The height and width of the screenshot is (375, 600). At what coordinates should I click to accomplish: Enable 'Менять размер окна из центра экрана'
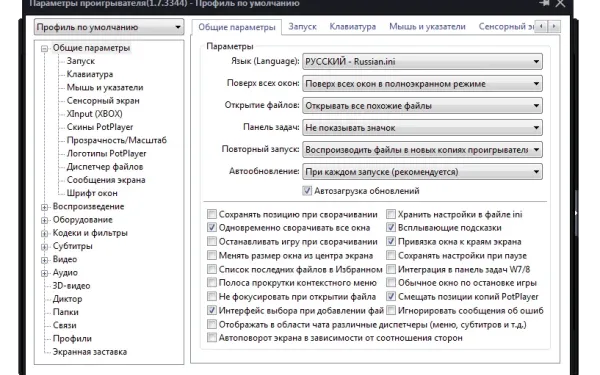[x=212, y=255]
